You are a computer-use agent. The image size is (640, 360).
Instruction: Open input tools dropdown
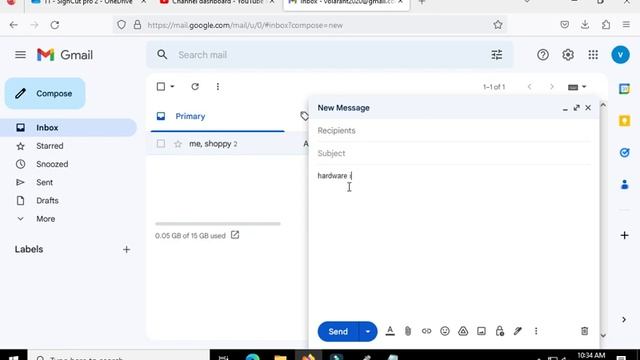click(x=577, y=87)
